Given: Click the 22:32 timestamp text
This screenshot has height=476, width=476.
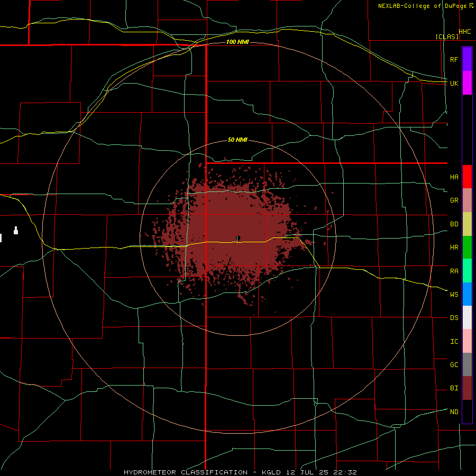Looking at the screenshot, I should pos(344,472).
